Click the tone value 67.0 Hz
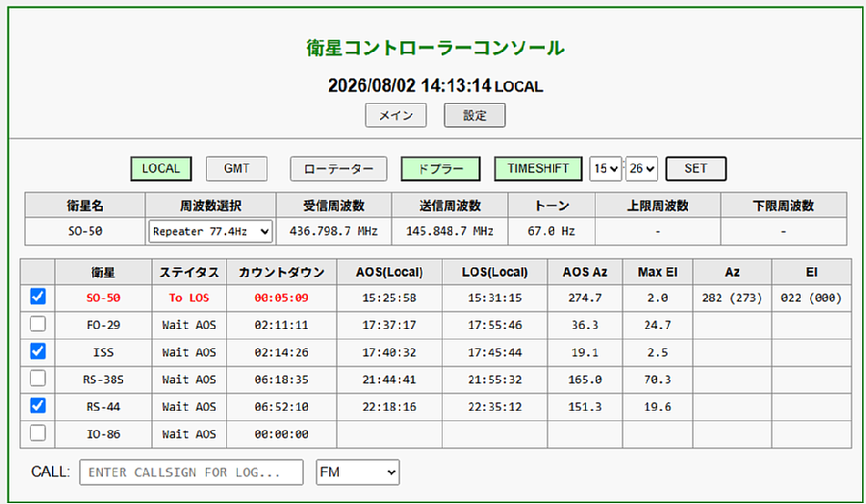The image size is (866, 504). [x=551, y=231]
